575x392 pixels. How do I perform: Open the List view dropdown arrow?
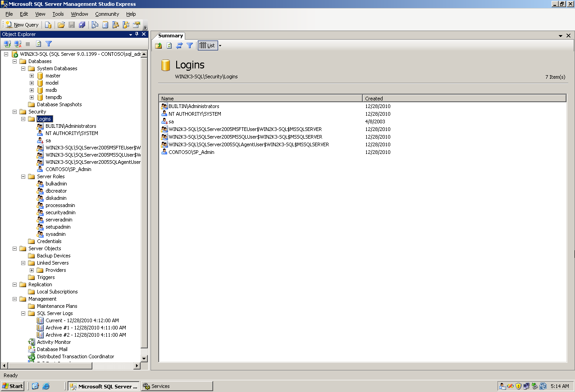[219, 45]
